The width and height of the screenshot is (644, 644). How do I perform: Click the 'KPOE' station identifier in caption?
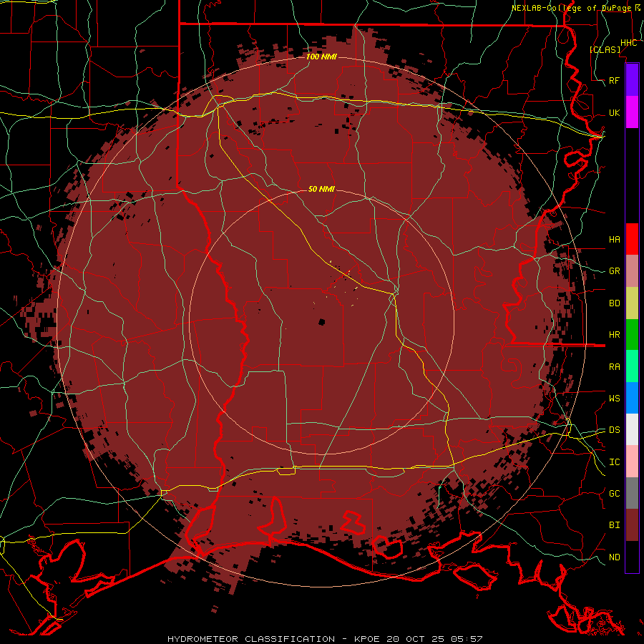[x=367, y=639]
